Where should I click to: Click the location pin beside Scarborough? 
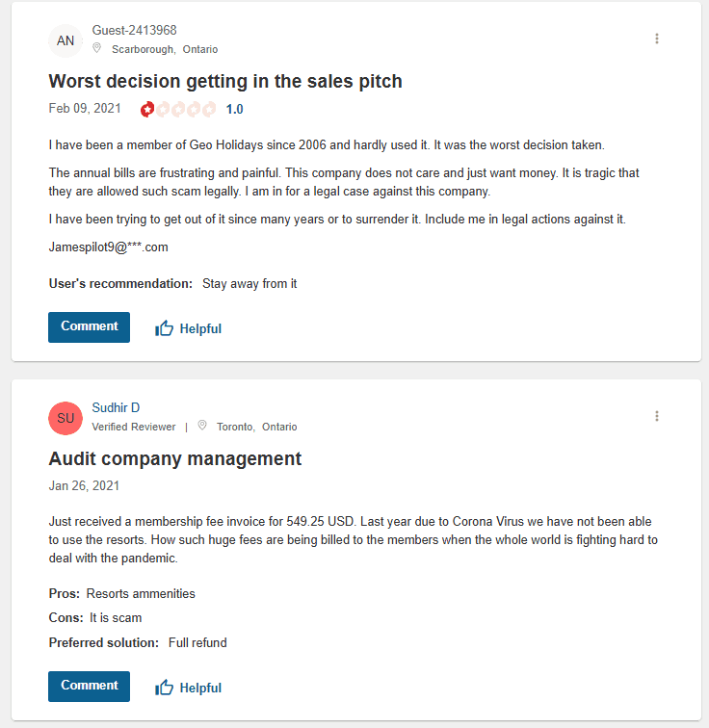[97, 49]
